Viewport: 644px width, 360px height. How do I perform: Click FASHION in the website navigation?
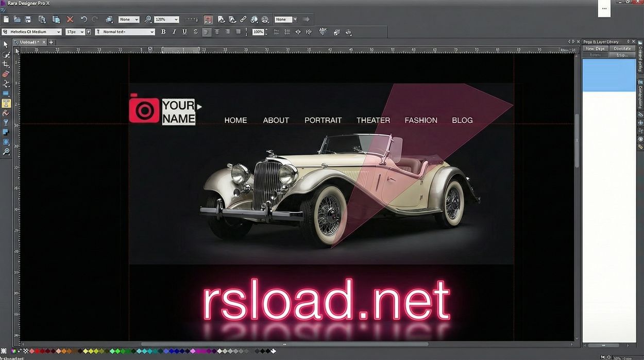(421, 120)
